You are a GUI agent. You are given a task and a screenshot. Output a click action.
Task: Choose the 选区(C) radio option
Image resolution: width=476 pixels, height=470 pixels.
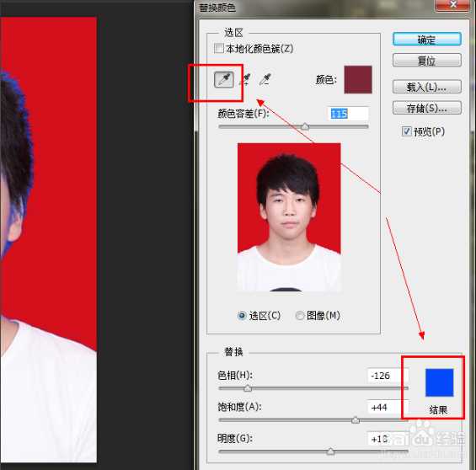pos(242,316)
